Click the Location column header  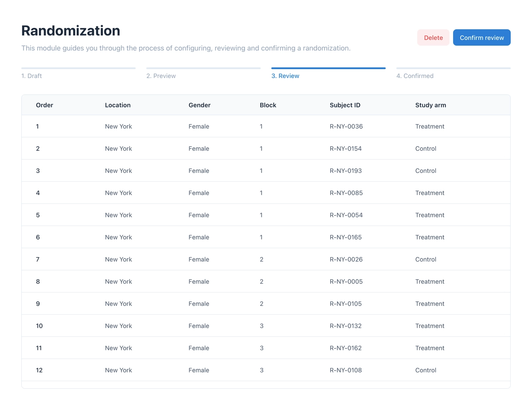[117, 105]
